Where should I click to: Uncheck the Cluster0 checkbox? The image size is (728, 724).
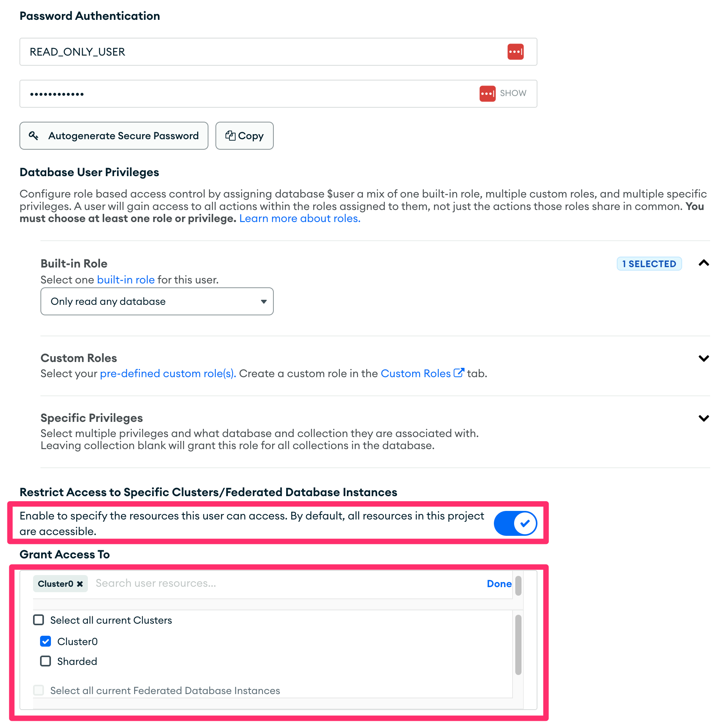(x=45, y=641)
